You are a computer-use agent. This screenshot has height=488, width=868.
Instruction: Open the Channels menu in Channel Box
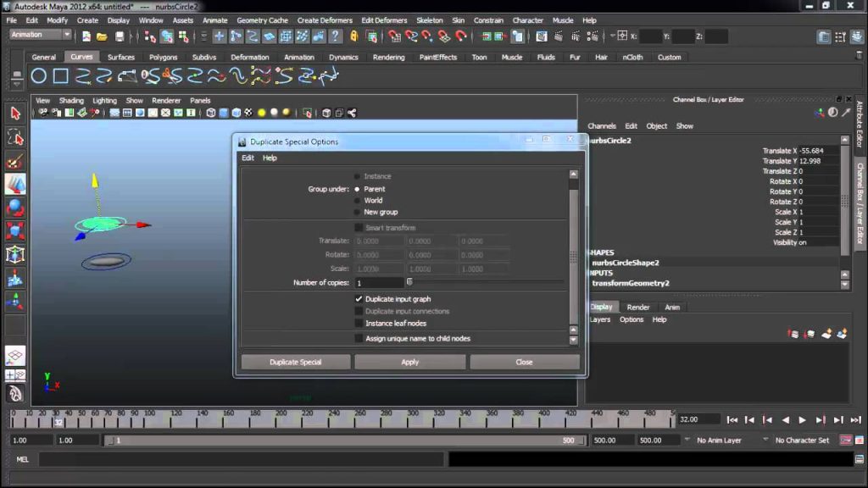point(602,126)
